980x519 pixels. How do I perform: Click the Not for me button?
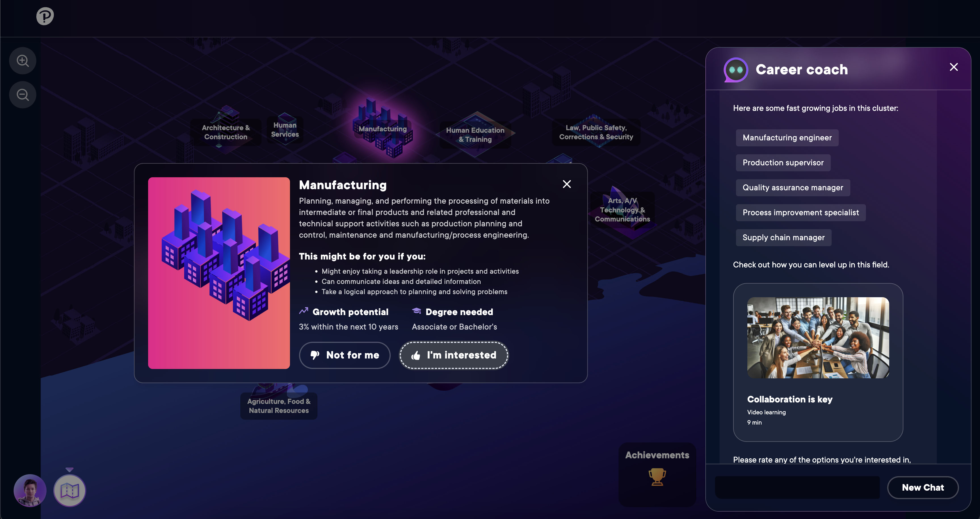point(345,355)
